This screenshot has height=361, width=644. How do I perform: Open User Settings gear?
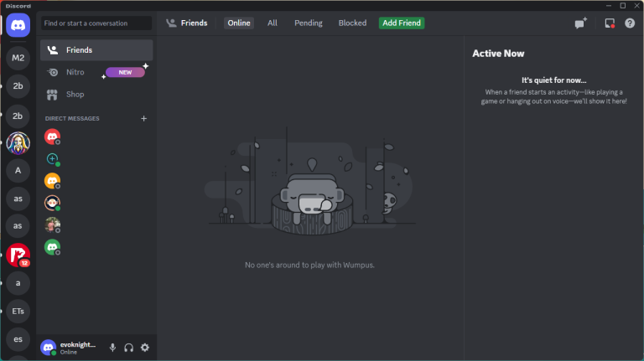click(145, 348)
